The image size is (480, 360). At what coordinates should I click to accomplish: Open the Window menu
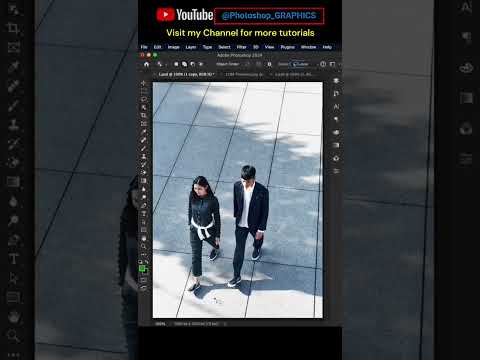[x=308, y=47]
